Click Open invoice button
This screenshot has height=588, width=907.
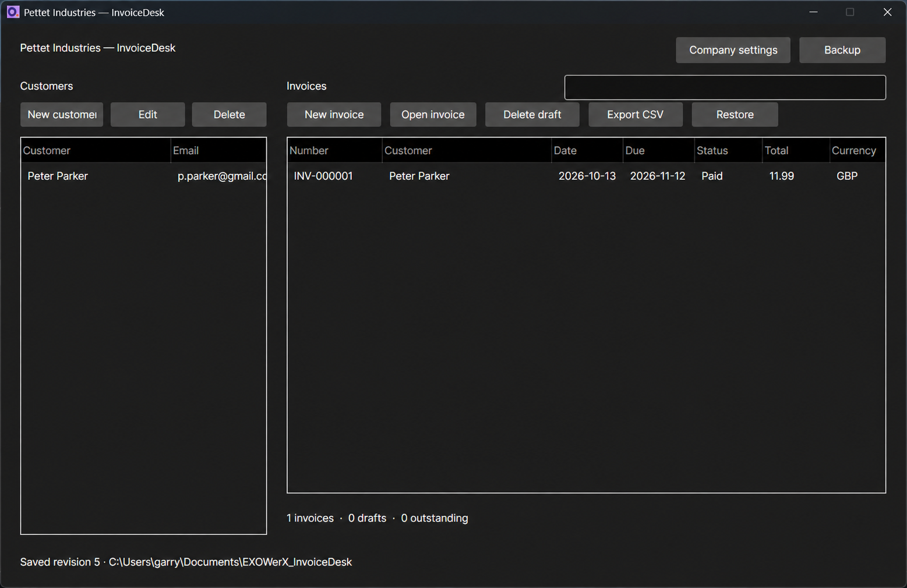tap(433, 115)
